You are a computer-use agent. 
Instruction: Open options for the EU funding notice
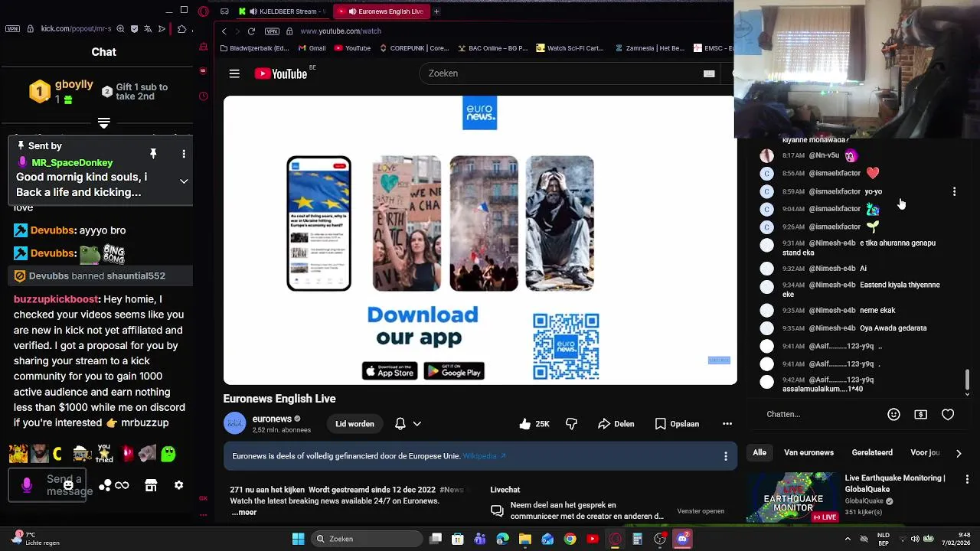pos(725,456)
